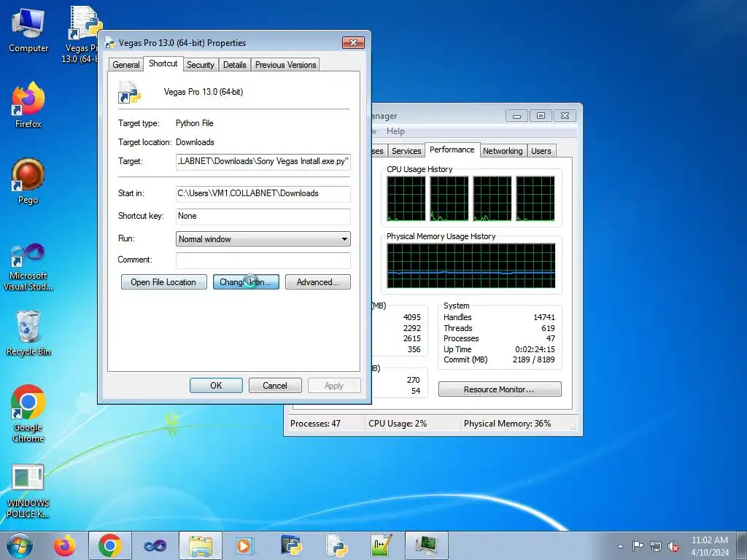This screenshot has width=747, height=560.
Task: Open Windows Media Player from the taskbar
Action: click(245, 545)
